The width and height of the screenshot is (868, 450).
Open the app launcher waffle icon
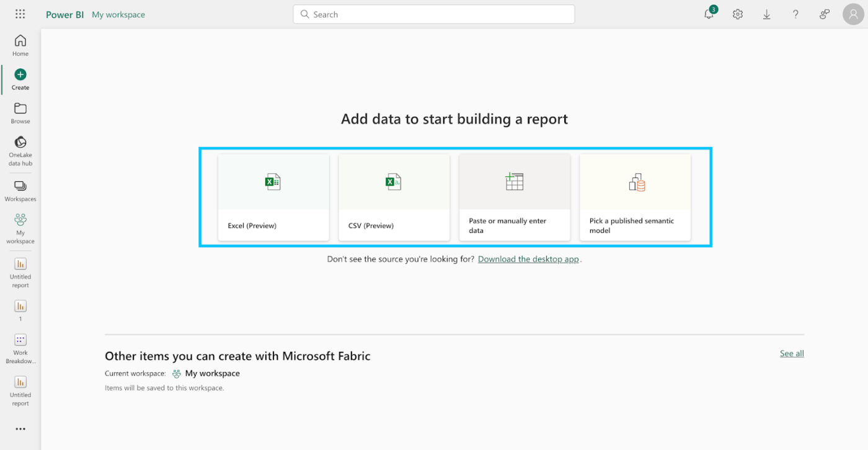[x=20, y=14]
